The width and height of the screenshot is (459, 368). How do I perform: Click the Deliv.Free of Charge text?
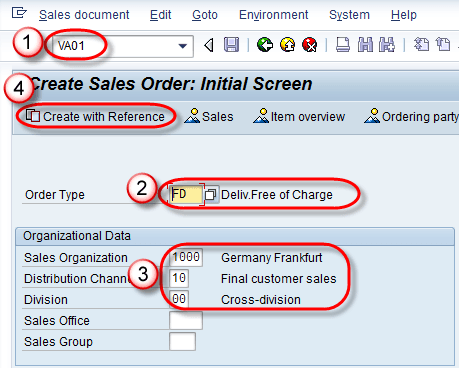(x=277, y=195)
